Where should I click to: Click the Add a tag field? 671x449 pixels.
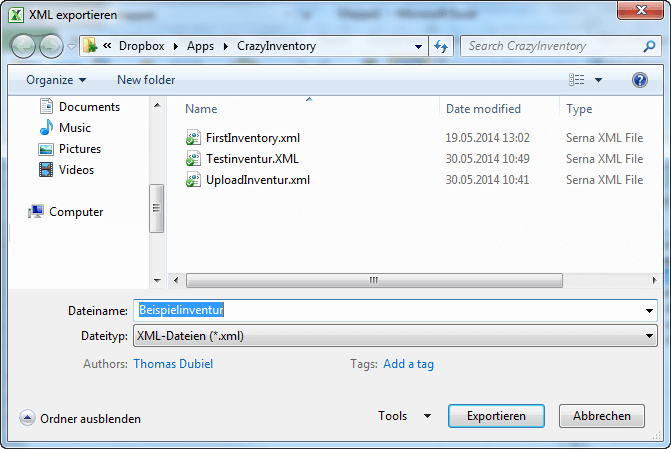point(408,364)
